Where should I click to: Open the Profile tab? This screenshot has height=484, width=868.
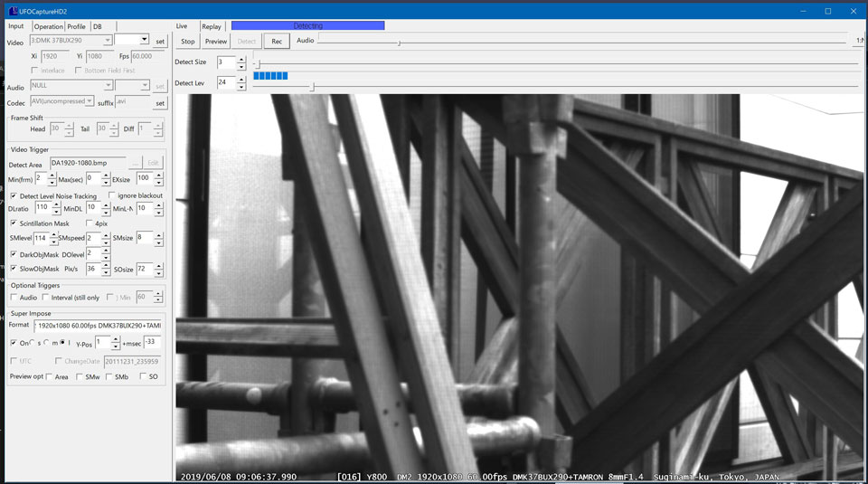[76, 26]
